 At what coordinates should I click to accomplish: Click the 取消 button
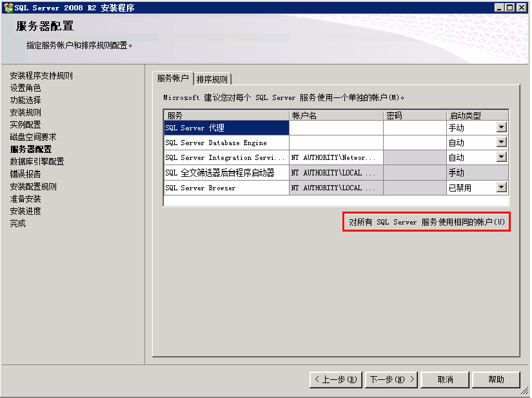pyautogui.click(x=445, y=379)
